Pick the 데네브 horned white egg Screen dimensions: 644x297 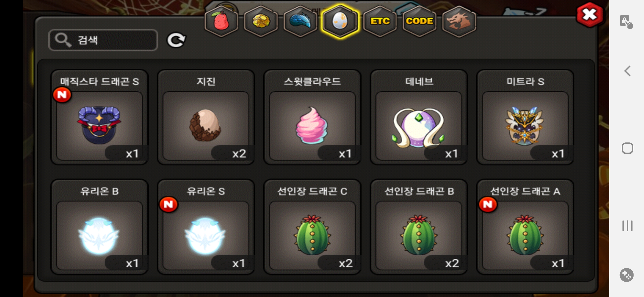419,117
